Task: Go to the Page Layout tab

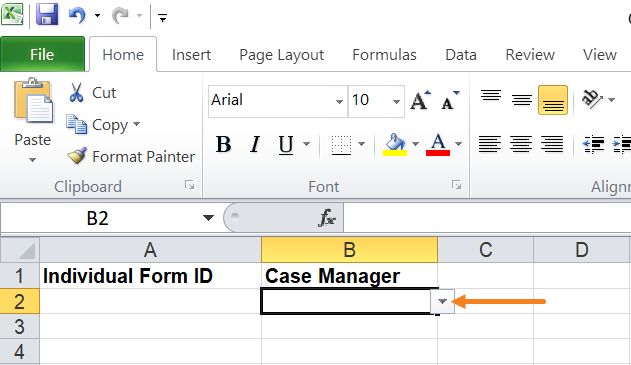Action: click(282, 55)
